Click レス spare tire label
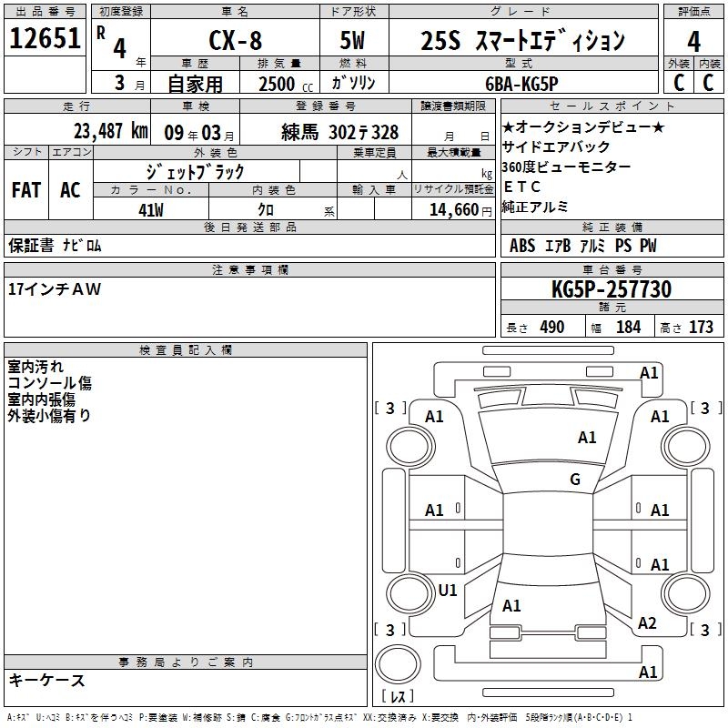This screenshot has width=728, height=728. pyautogui.click(x=398, y=696)
